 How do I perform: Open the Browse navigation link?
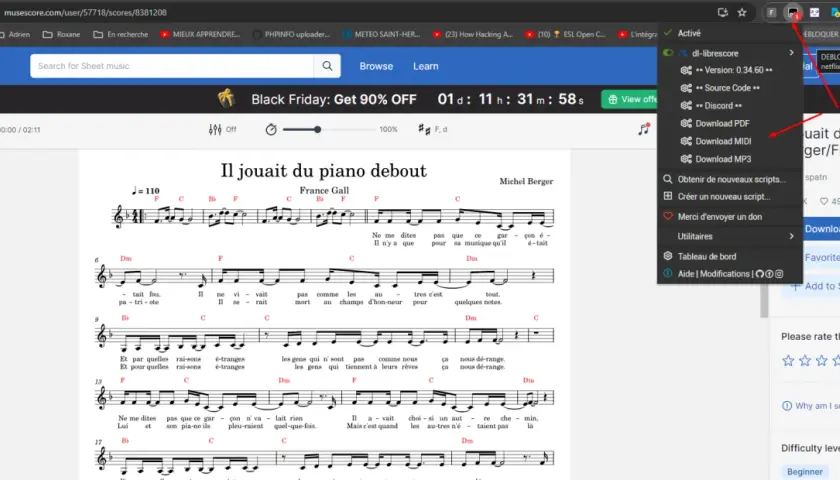coord(376,66)
